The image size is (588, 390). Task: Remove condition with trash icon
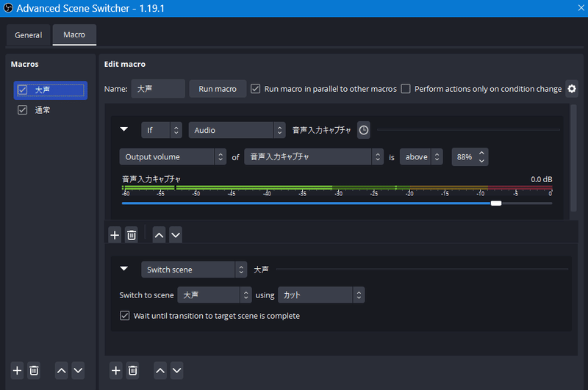click(x=132, y=235)
